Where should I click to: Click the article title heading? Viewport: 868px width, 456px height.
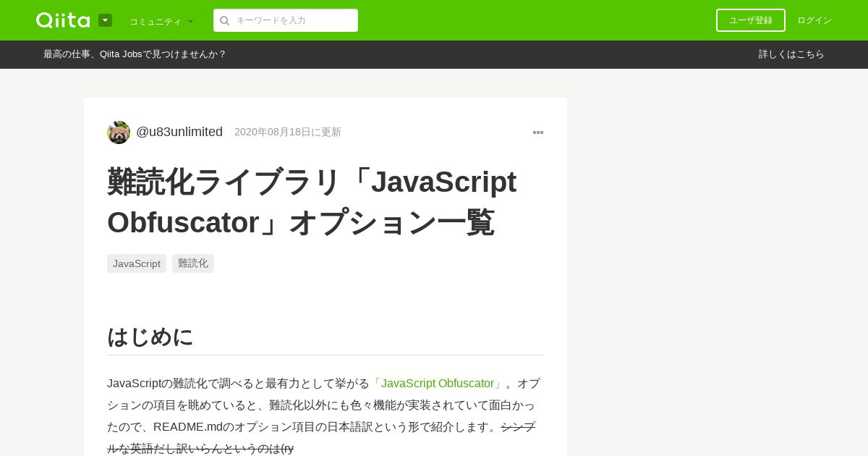coord(312,202)
